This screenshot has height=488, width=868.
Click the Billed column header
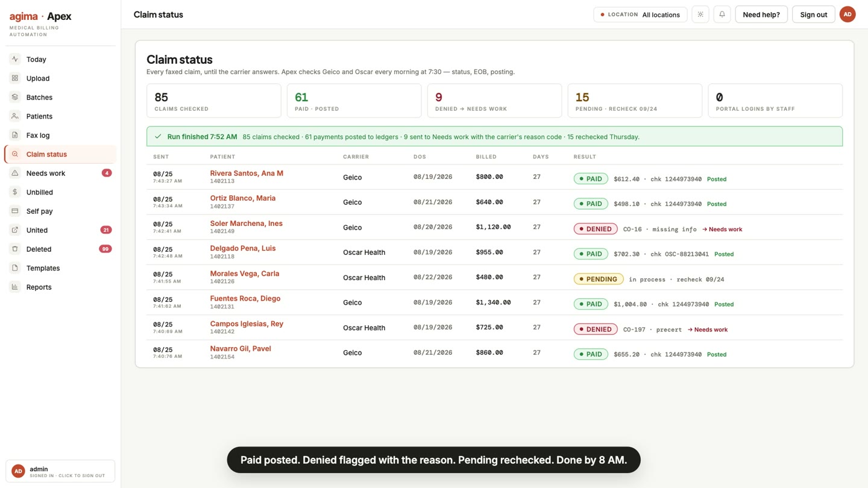tap(486, 157)
